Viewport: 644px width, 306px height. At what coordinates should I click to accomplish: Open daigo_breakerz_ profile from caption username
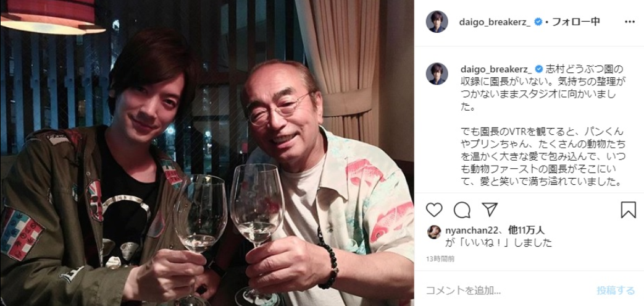pyautogui.click(x=495, y=69)
